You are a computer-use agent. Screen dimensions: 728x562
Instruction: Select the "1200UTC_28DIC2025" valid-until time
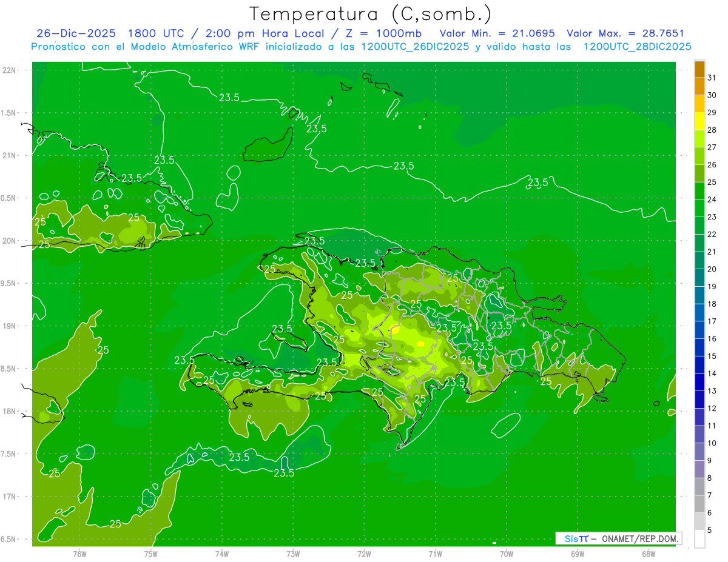pos(638,47)
